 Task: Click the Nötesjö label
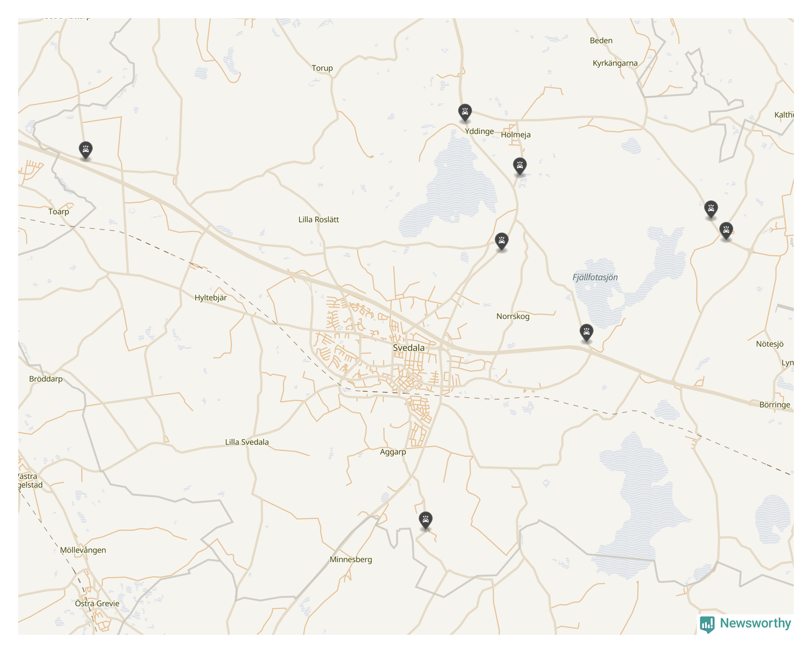[770, 344]
